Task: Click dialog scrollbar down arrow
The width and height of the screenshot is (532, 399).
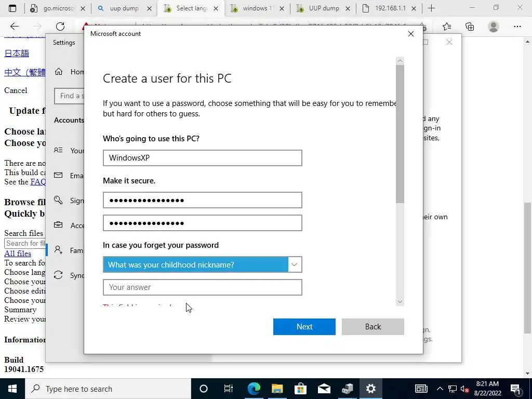Action: (x=400, y=302)
